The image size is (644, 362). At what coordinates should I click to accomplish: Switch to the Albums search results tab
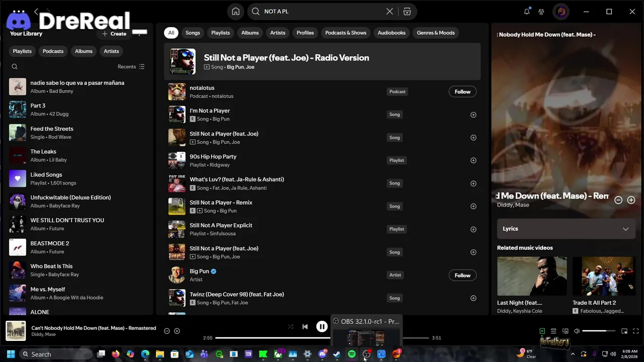(x=250, y=33)
